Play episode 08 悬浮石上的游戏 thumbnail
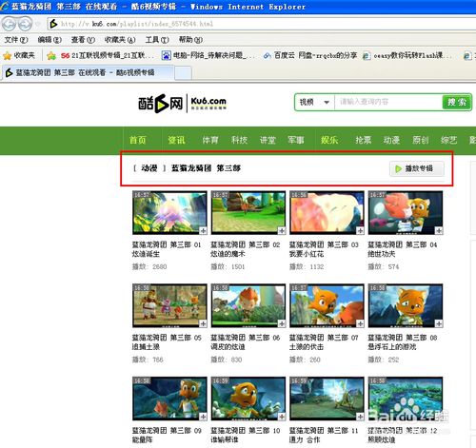 406,305
